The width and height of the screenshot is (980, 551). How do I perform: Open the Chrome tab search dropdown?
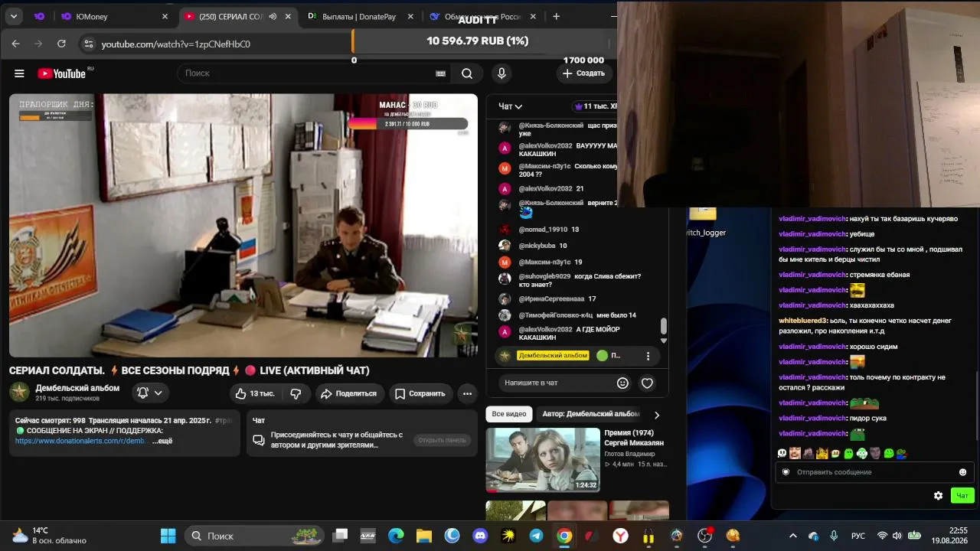(14, 16)
